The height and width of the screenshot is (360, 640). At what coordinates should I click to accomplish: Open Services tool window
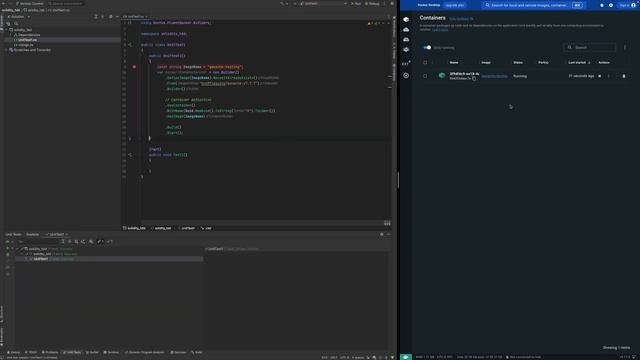point(178,352)
